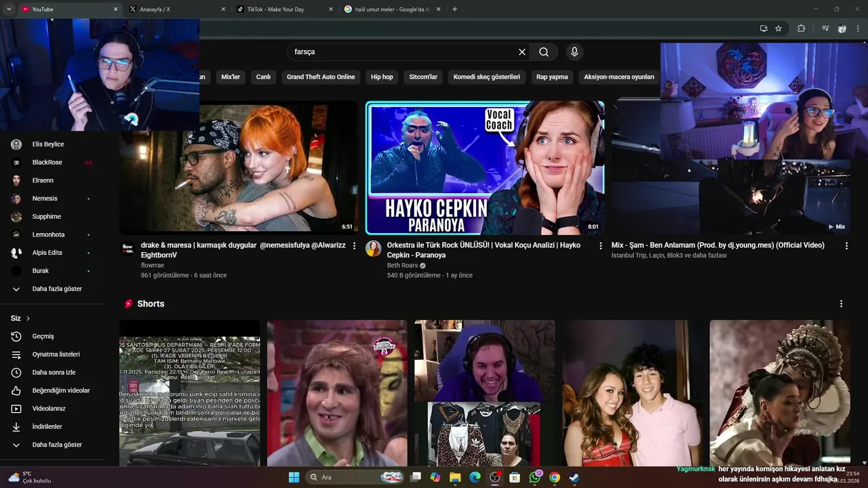Clear the search box with the X icon
The width and height of the screenshot is (868, 488).
pos(522,52)
